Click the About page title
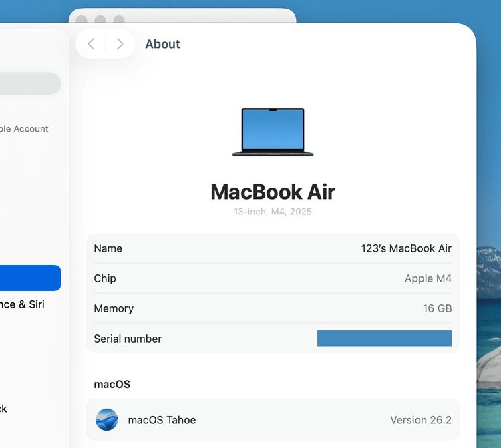This screenshot has height=448, width=501. tap(162, 44)
